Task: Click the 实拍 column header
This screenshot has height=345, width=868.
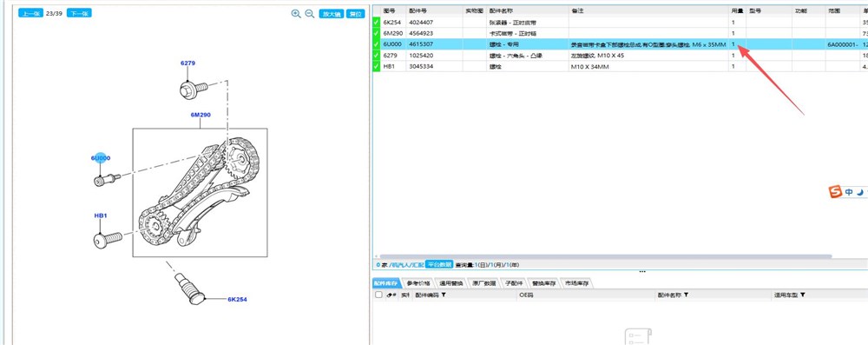Action: tap(404, 295)
